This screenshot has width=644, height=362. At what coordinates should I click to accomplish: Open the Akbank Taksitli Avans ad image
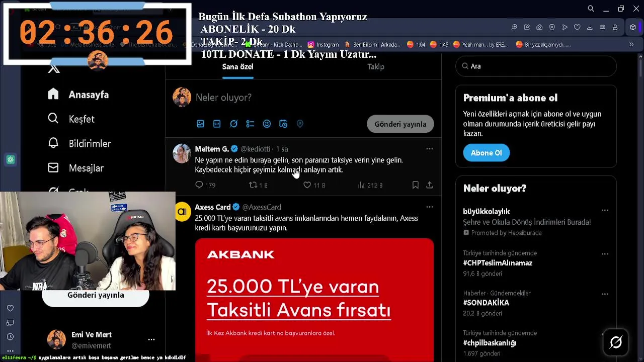[x=314, y=300]
